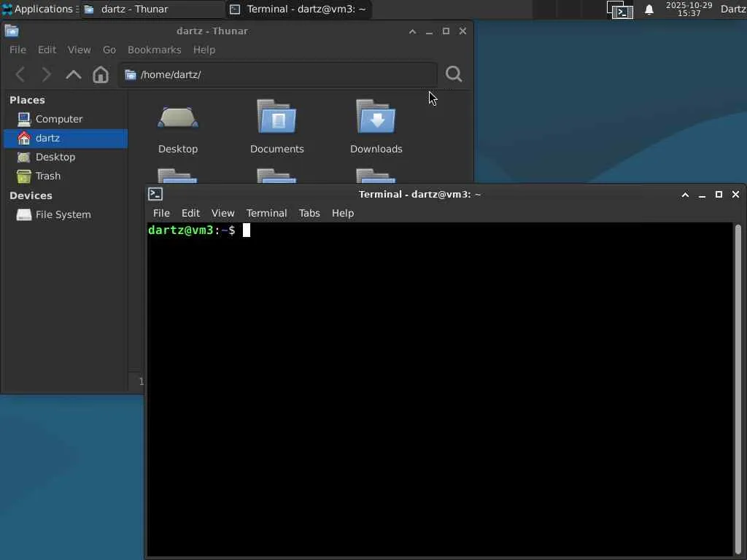This screenshot has width=747, height=560.
Task: Go back using Thunar's back arrow
Action: (x=20, y=74)
